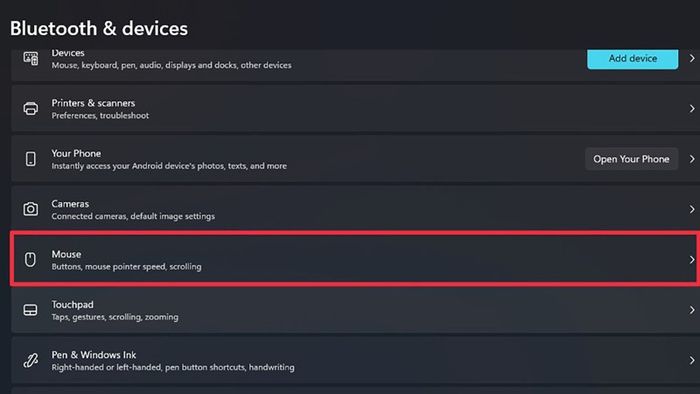Click the Mouse icon in highlighted row
The height and width of the screenshot is (394, 700).
pyautogui.click(x=30, y=259)
